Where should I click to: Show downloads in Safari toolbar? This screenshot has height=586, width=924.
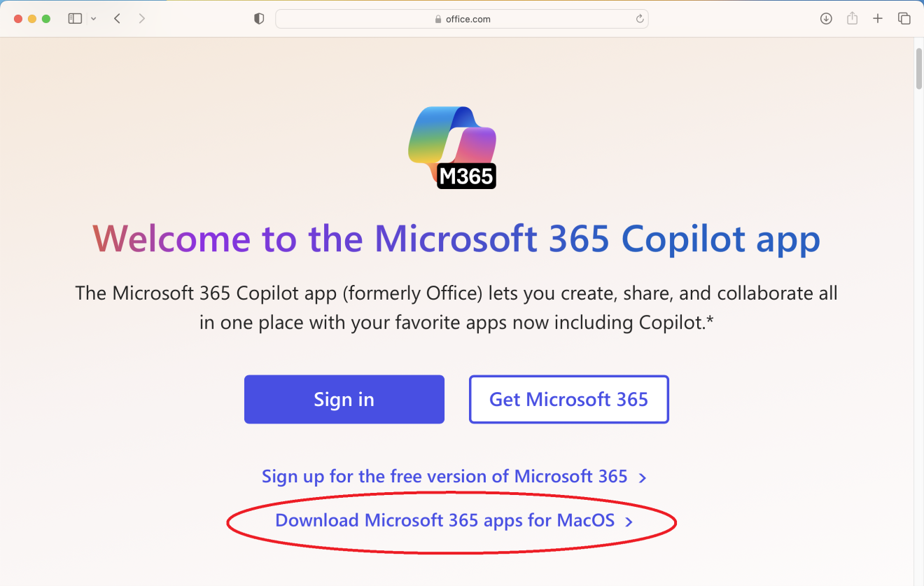826,19
